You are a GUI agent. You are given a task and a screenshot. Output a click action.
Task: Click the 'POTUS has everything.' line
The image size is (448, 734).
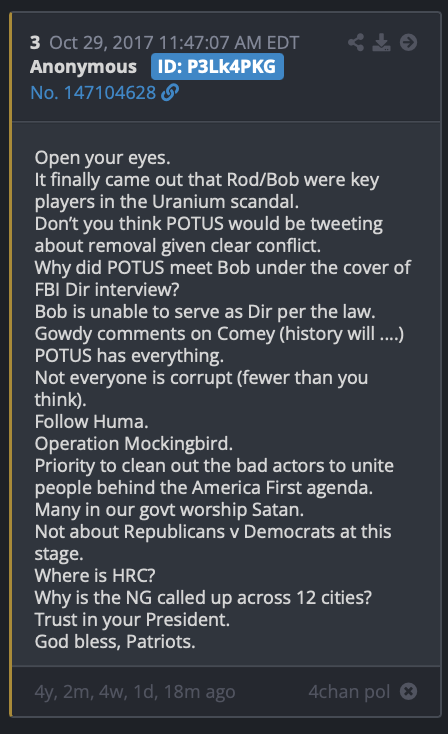click(x=129, y=356)
